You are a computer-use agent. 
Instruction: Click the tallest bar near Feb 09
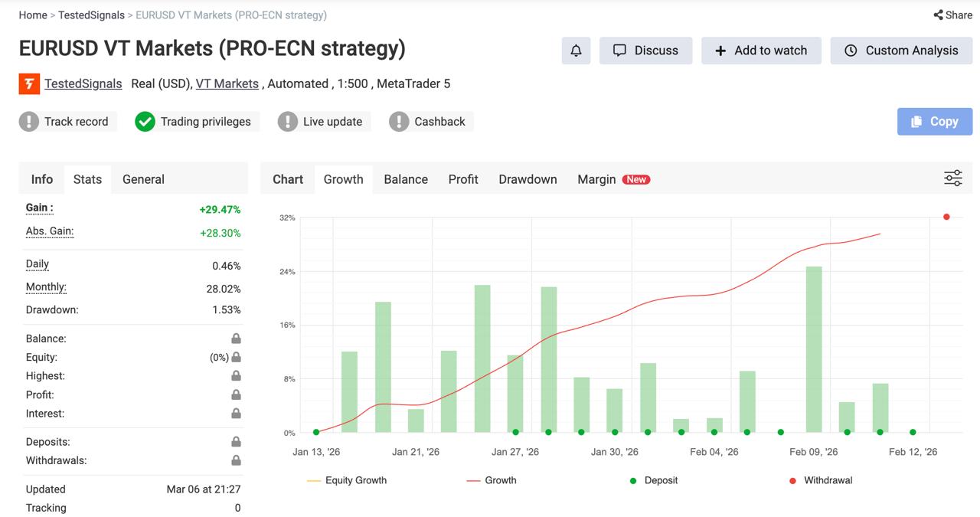pyautogui.click(x=814, y=349)
